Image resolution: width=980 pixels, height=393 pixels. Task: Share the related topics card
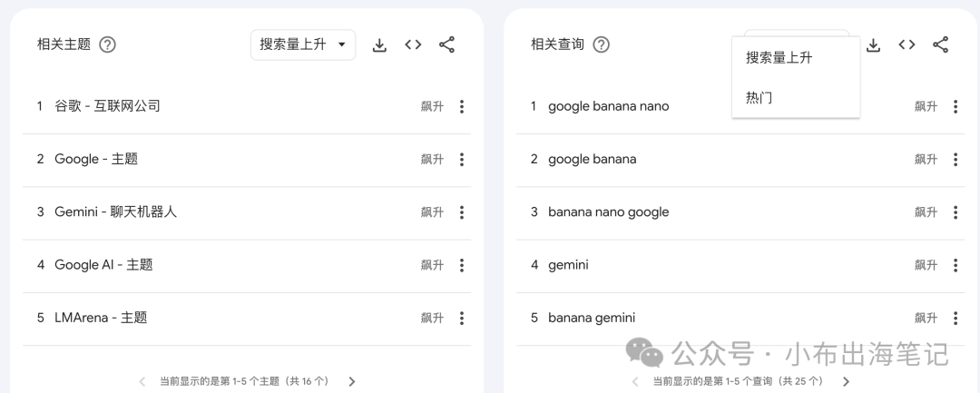(x=446, y=44)
